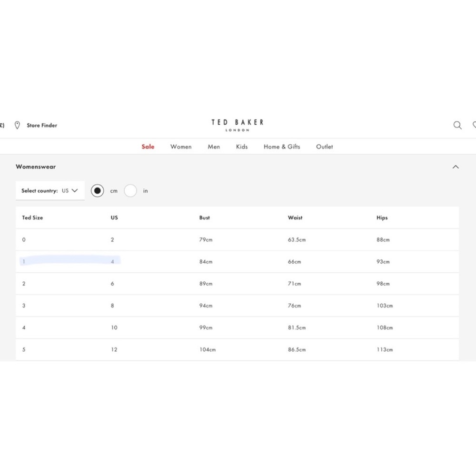Viewport: 476px width, 476px height.
Task: Click US size 10 cell
Action: [114, 328]
